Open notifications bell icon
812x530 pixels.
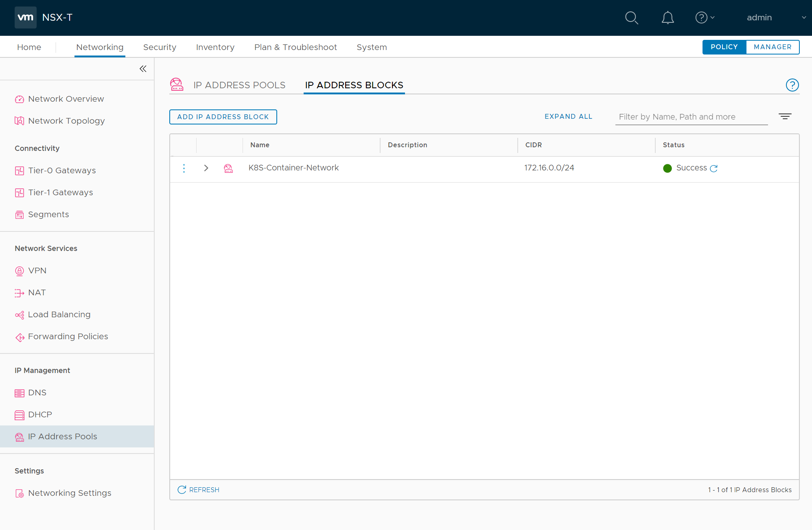tap(668, 18)
